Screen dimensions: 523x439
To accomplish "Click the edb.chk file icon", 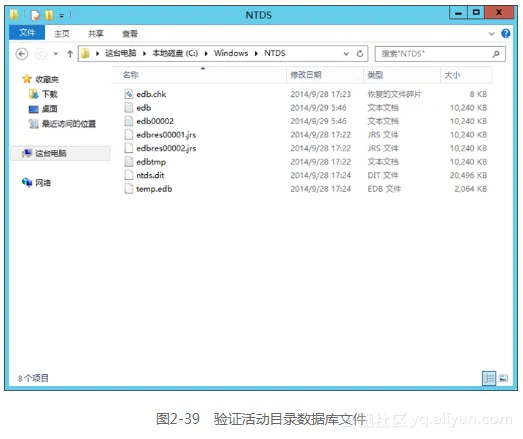I will 129,94.
